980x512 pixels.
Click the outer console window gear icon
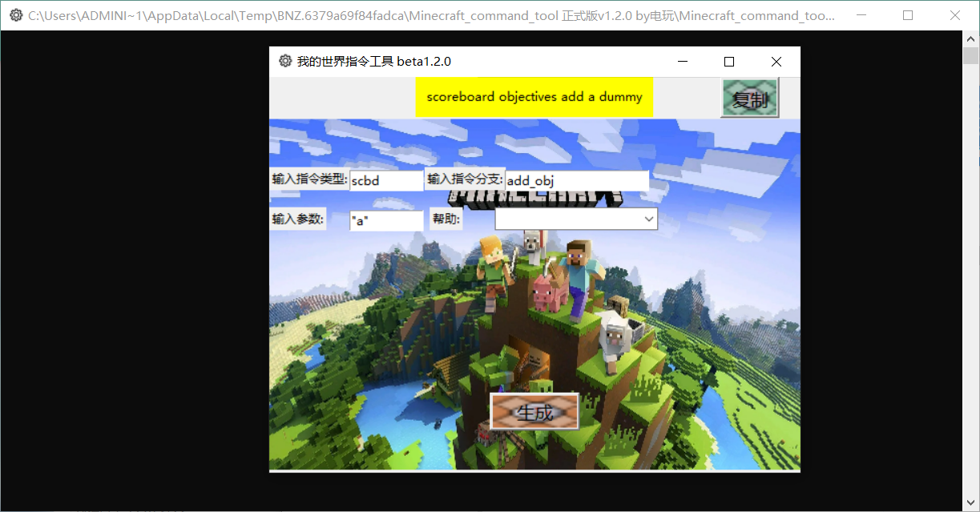pos(15,15)
